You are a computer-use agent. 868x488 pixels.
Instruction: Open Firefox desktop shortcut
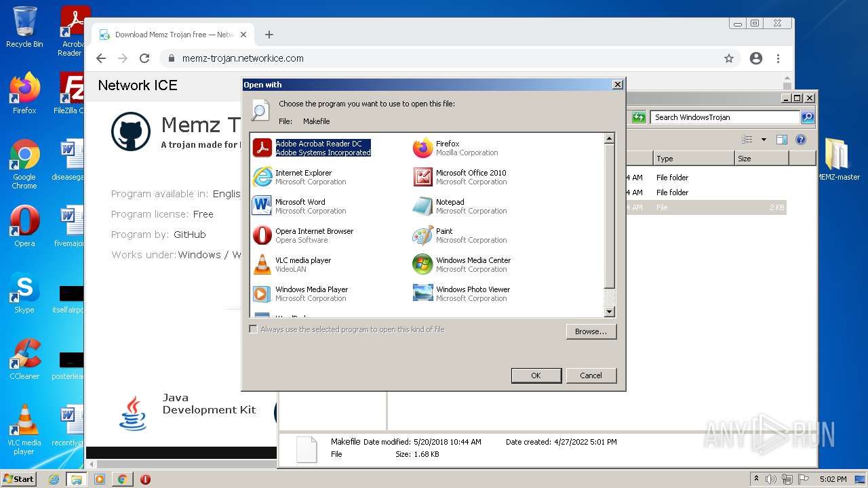tap(24, 94)
